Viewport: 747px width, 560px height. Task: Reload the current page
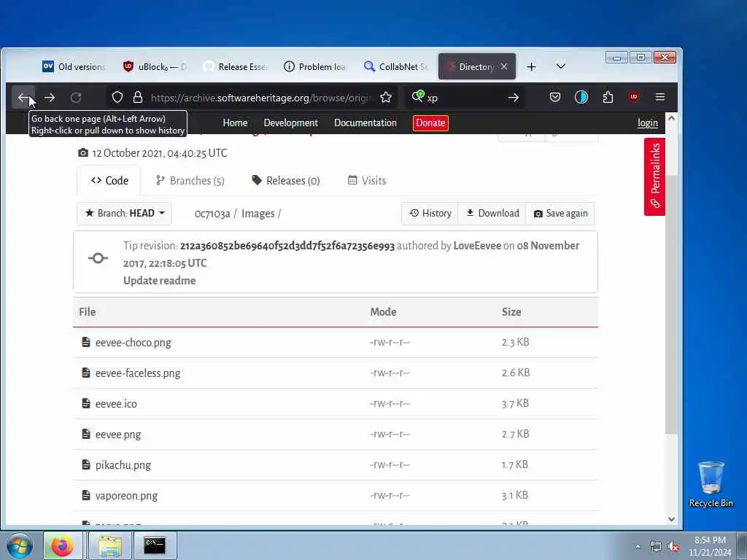coord(76,98)
